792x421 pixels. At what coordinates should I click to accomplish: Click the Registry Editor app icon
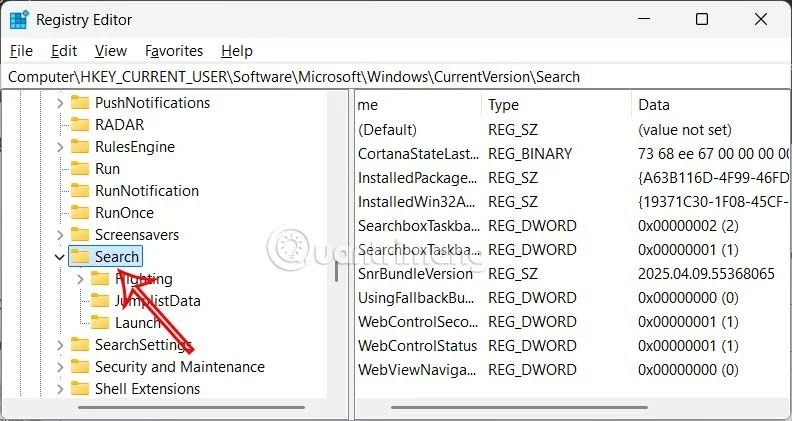19,20
